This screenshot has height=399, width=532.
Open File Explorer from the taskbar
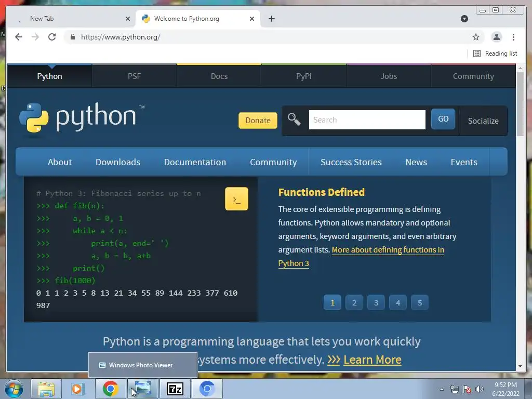[x=46, y=389]
